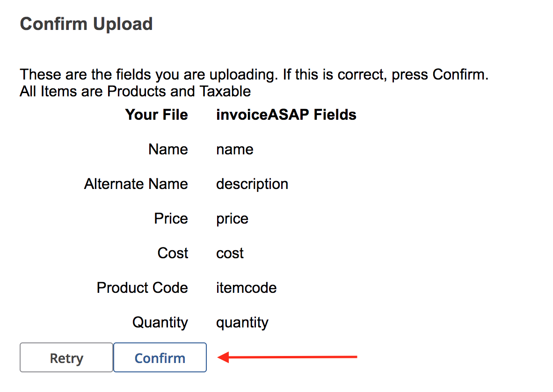The width and height of the screenshot is (553, 392).
Task: Select the Alternate Name label
Action: coord(136,184)
